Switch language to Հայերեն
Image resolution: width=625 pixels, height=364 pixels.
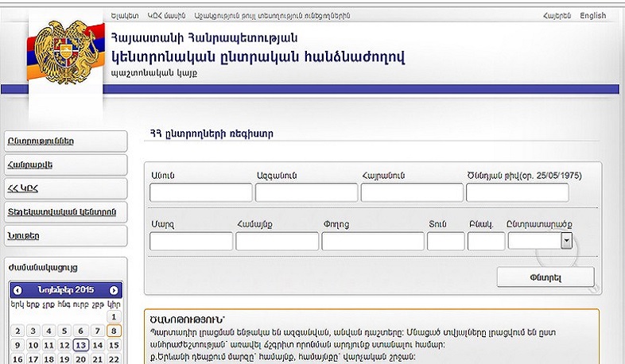pos(557,16)
